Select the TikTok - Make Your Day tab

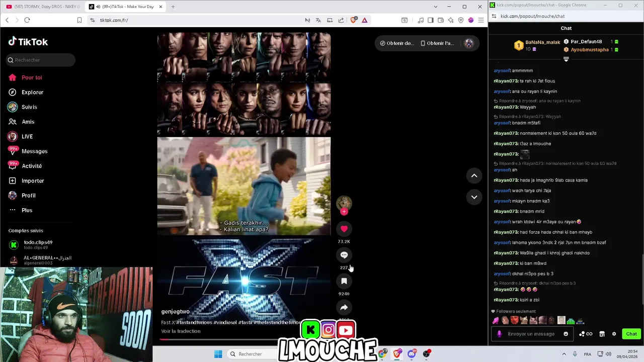125,7
